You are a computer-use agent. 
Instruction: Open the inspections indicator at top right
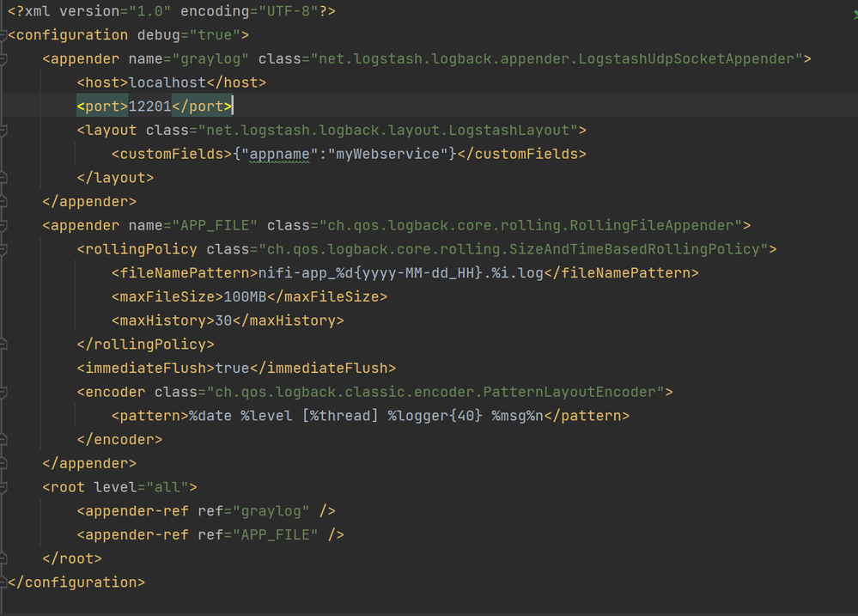(855, 15)
